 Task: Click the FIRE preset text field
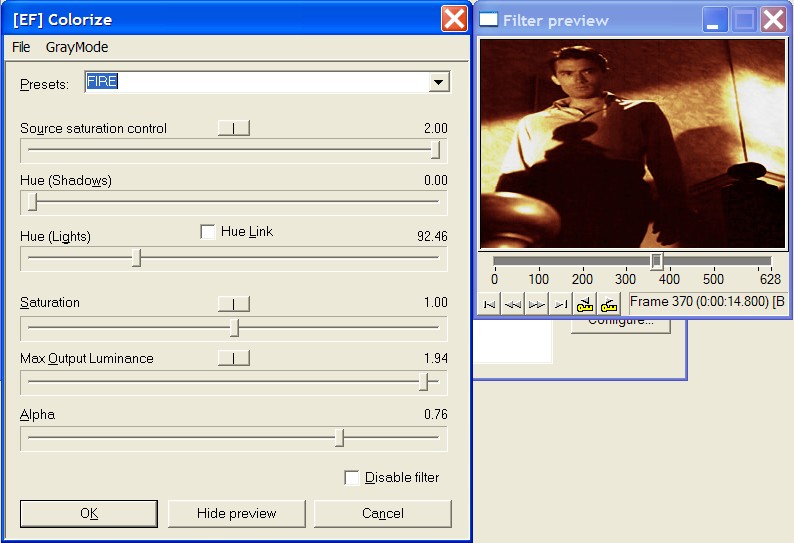[257, 82]
